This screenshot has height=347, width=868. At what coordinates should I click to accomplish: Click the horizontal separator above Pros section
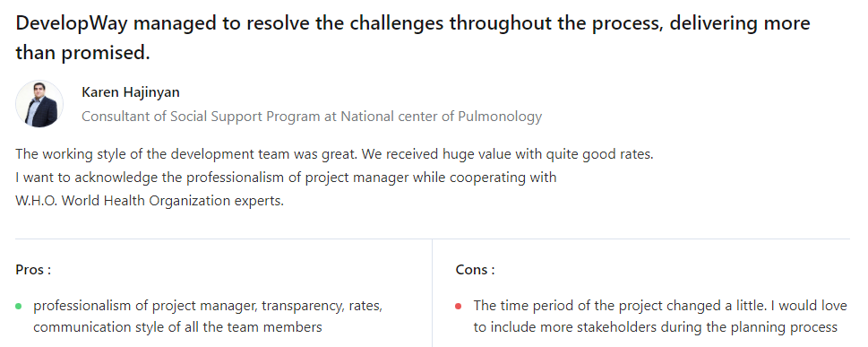(x=433, y=239)
